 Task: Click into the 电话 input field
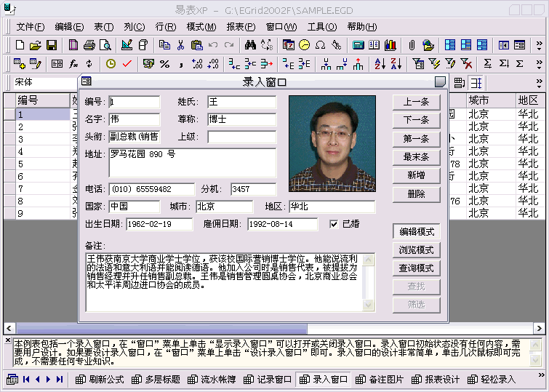coord(151,190)
